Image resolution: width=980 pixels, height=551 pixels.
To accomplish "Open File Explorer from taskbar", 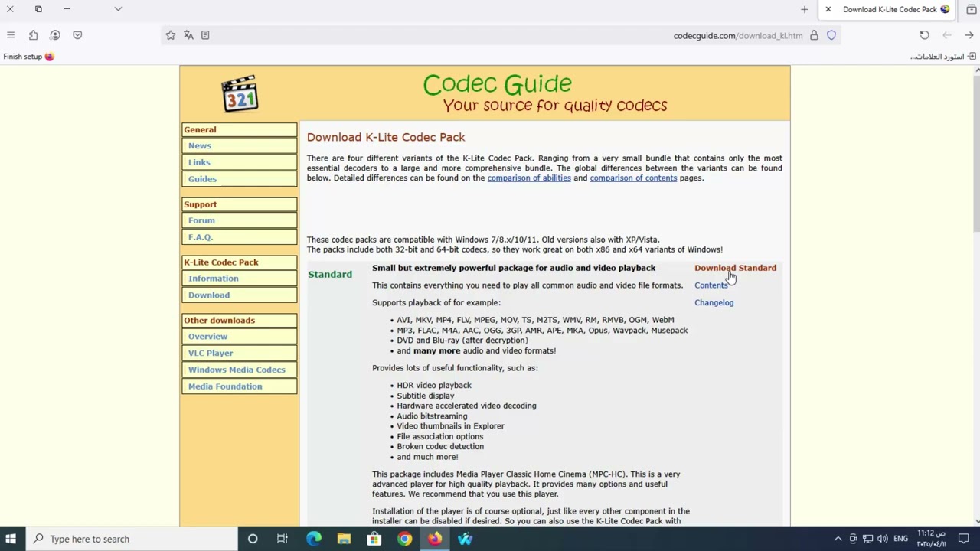I will coord(344,539).
